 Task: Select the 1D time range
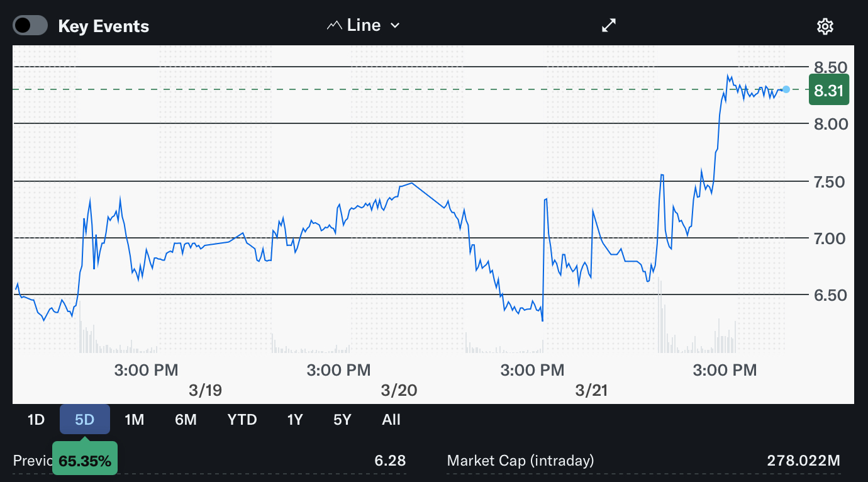[36, 420]
